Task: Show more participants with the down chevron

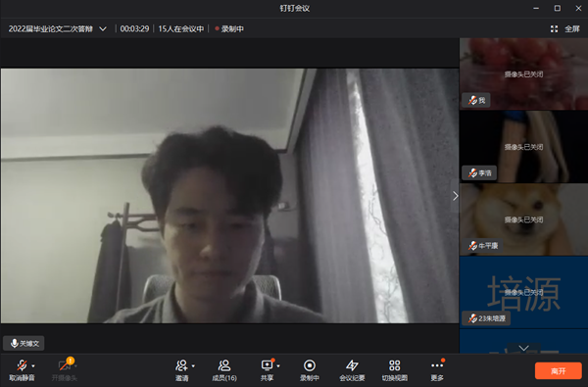Action: (x=524, y=348)
